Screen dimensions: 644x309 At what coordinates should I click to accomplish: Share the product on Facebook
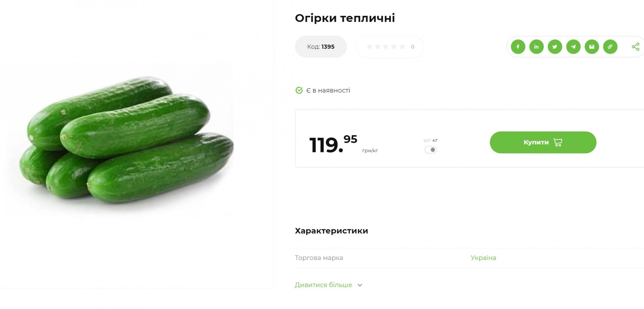pyautogui.click(x=518, y=47)
